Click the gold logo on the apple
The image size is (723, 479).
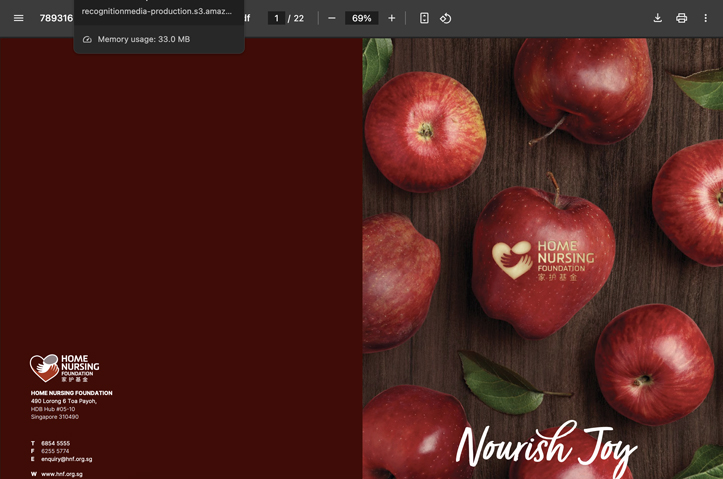[543, 260]
